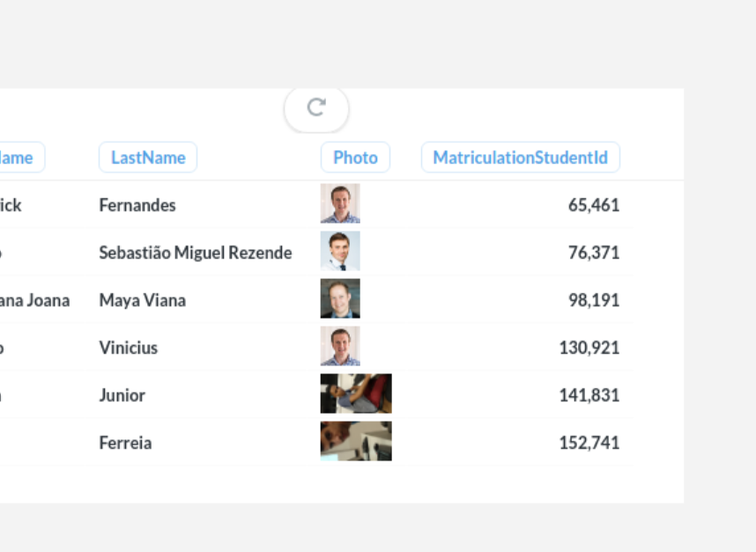Click the Vinicius last name cell

(x=132, y=347)
